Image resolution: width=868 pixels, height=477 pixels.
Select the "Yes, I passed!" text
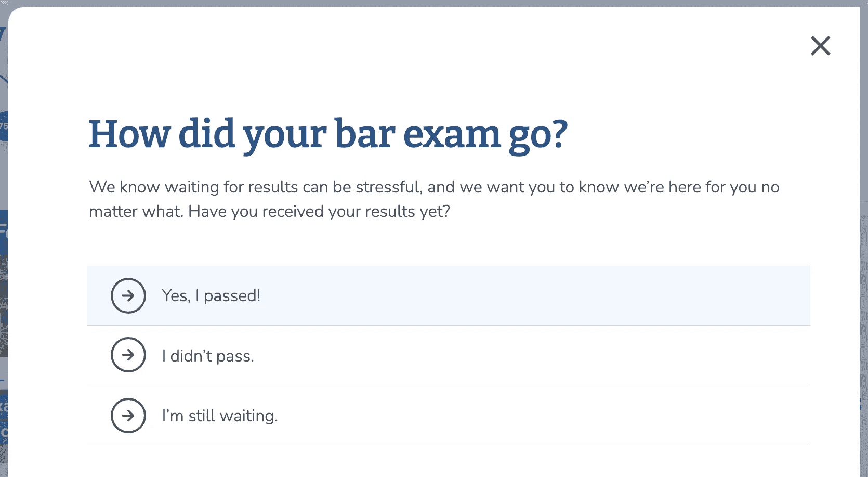point(211,296)
